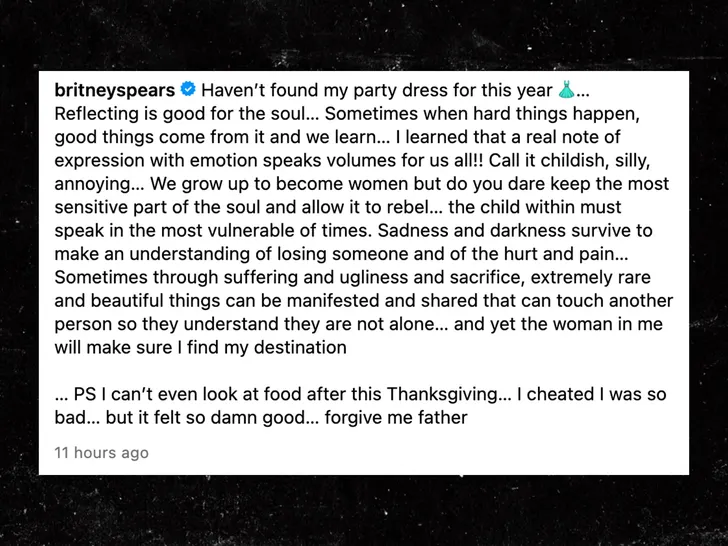The height and width of the screenshot is (546, 728).
Task: Open the britneyspears profile username
Action: (114, 91)
